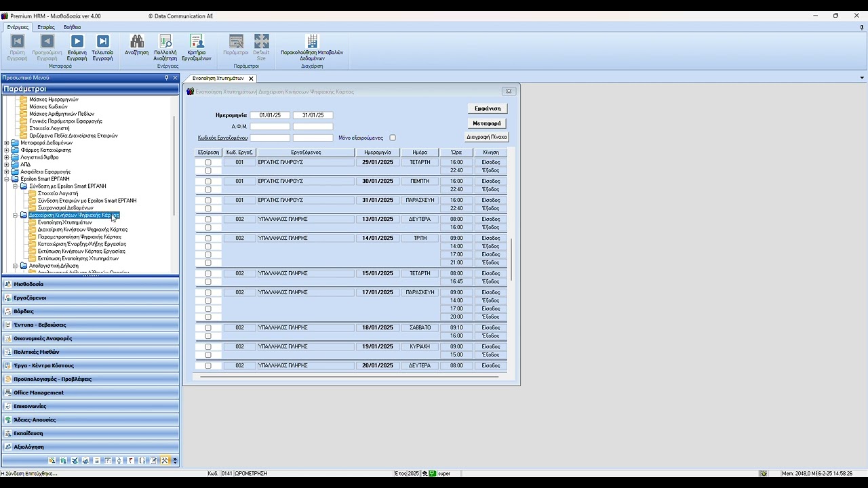The width and height of the screenshot is (868, 488).
Task: Click the Μεταφορά button
Action: (x=487, y=123)
